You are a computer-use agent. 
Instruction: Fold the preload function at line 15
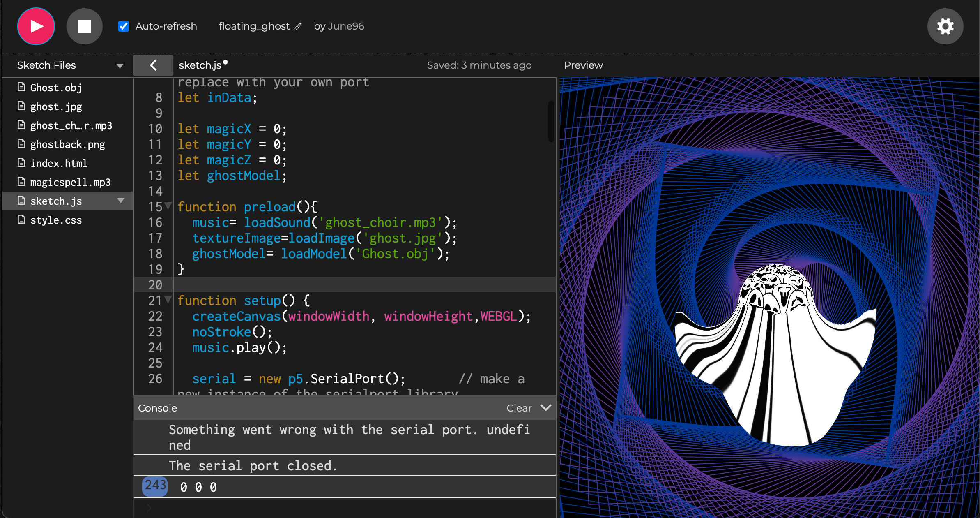[x=168, y=206]
